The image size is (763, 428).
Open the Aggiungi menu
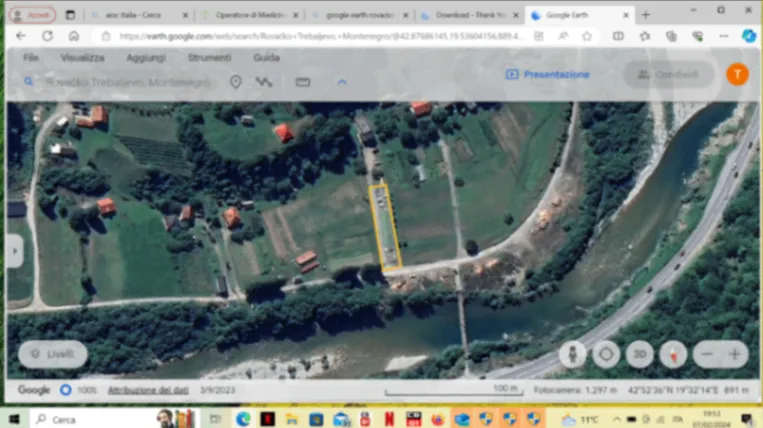[x=146, y=58]
